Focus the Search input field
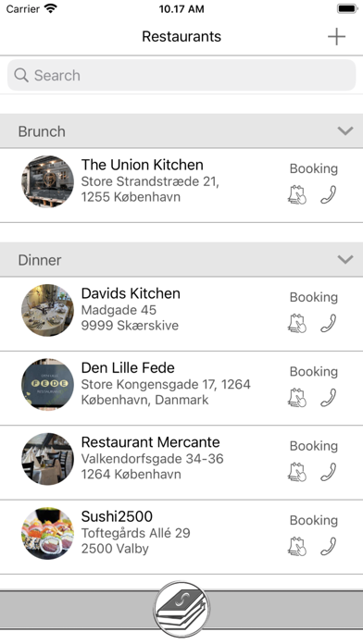 pos(181,75)
